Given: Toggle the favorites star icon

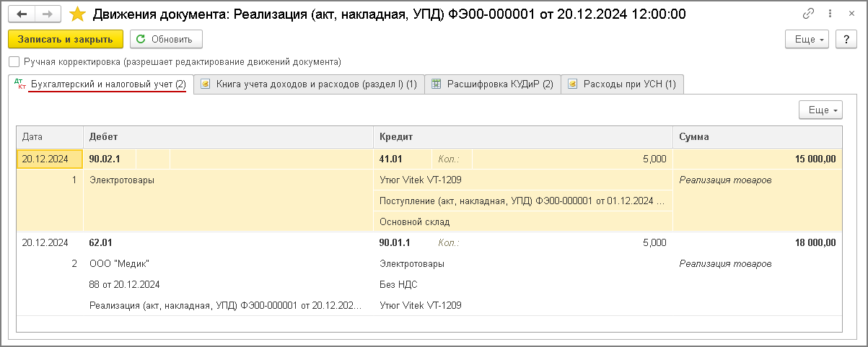Looking at the screenshot, I should click(x=76, y=14).
